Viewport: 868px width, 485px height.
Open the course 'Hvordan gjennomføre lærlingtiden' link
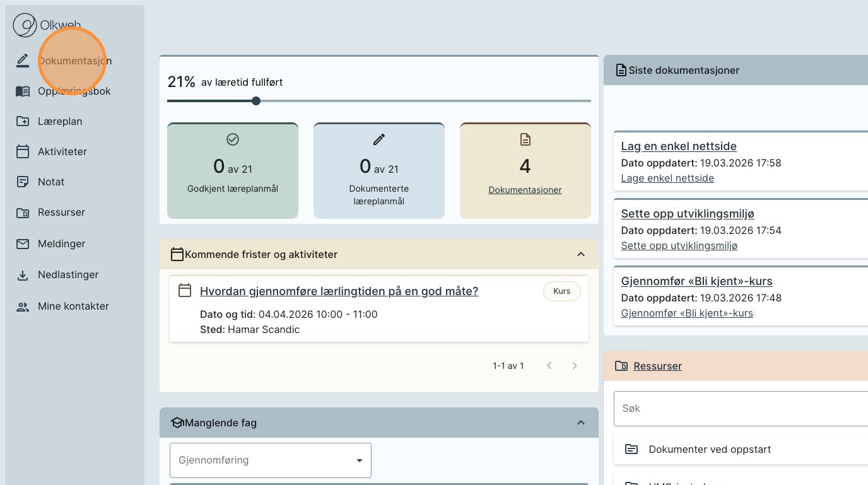click(339, 291)
